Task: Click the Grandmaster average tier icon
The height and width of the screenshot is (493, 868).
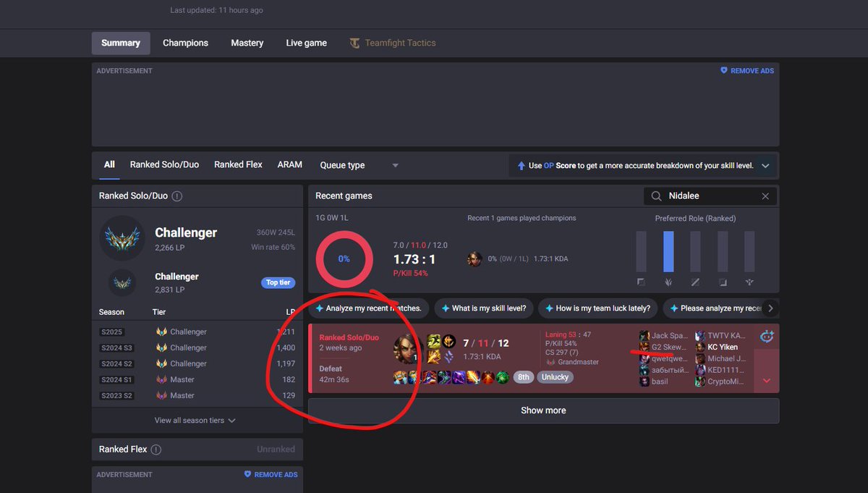Action: 550,362
